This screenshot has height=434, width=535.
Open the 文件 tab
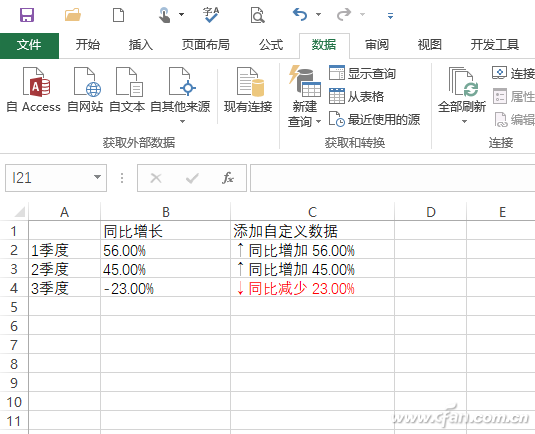tap(29, 45)
